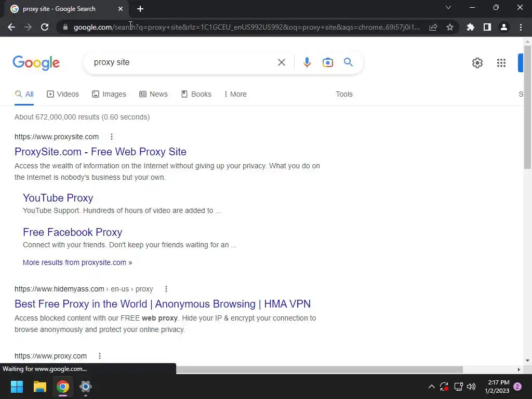Open options for the proxy.com result
The height and width of the screenshot is (399, 532).
pos(99,356)
